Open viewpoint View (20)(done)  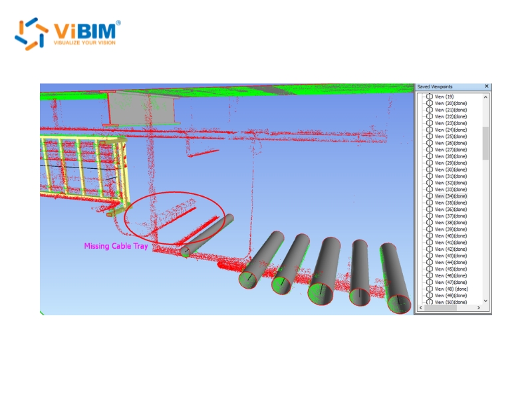(x=451, y=103)
